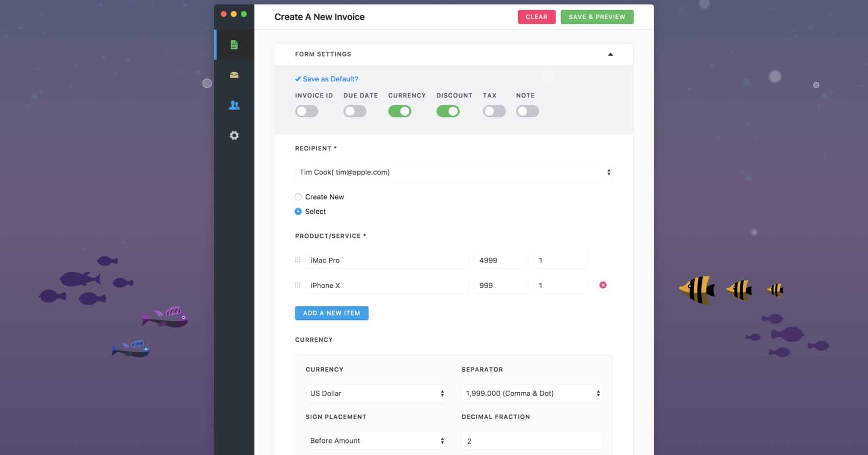Enable the Invoice ID toggle

[x=306, y=111]
